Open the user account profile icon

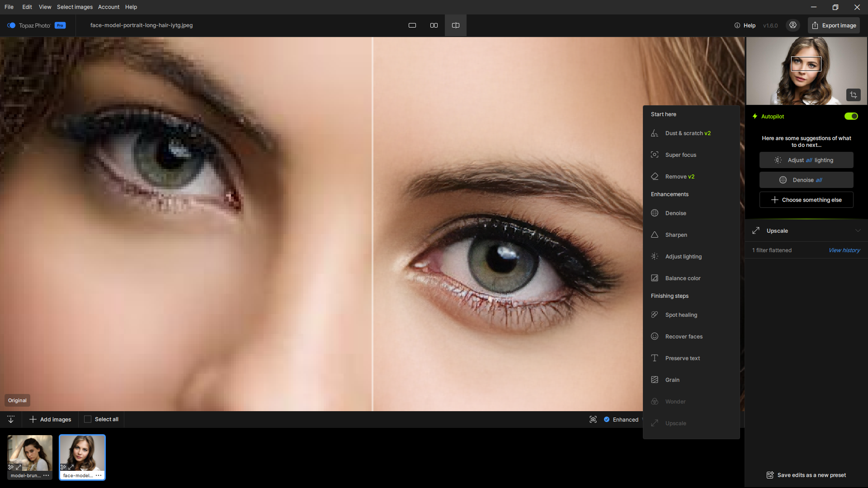point(793,25)
